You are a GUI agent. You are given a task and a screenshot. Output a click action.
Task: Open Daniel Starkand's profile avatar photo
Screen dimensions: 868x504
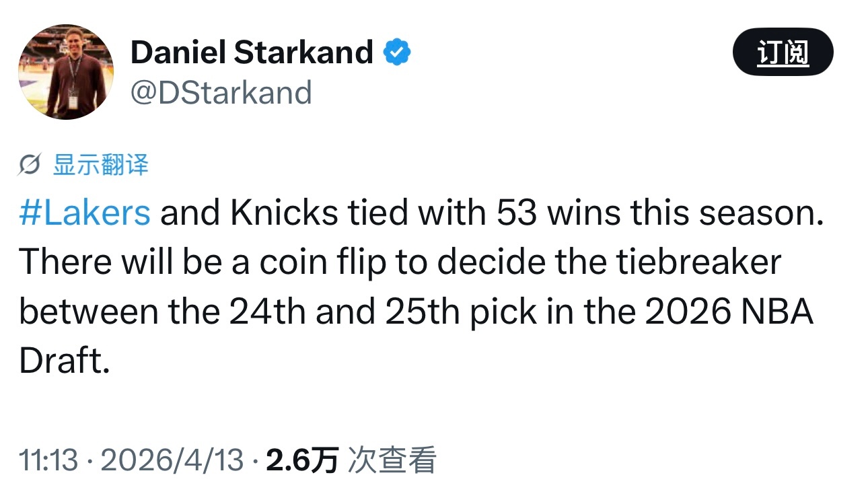tap(66, 73)
